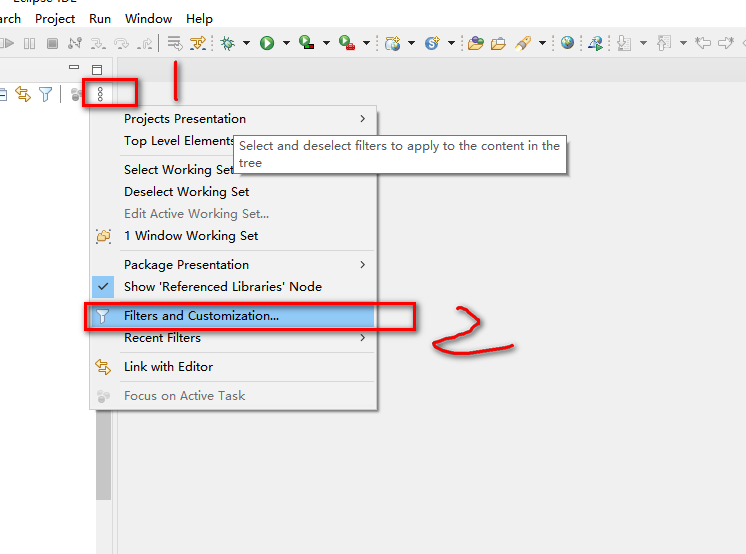Click the Focus on Active Task toolbar icon

[x=76, y=94]
